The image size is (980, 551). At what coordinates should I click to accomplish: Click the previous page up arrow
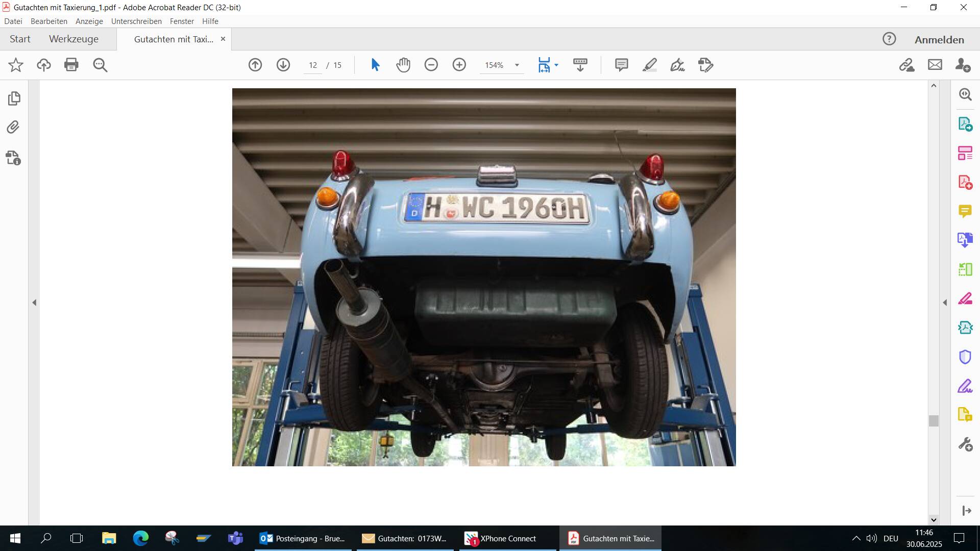coord(255,65)
